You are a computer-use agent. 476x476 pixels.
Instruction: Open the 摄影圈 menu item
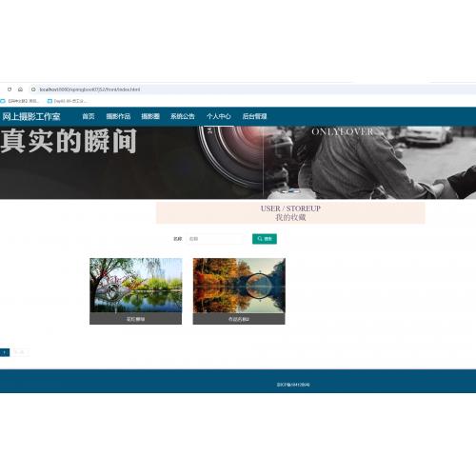(150, 116)
